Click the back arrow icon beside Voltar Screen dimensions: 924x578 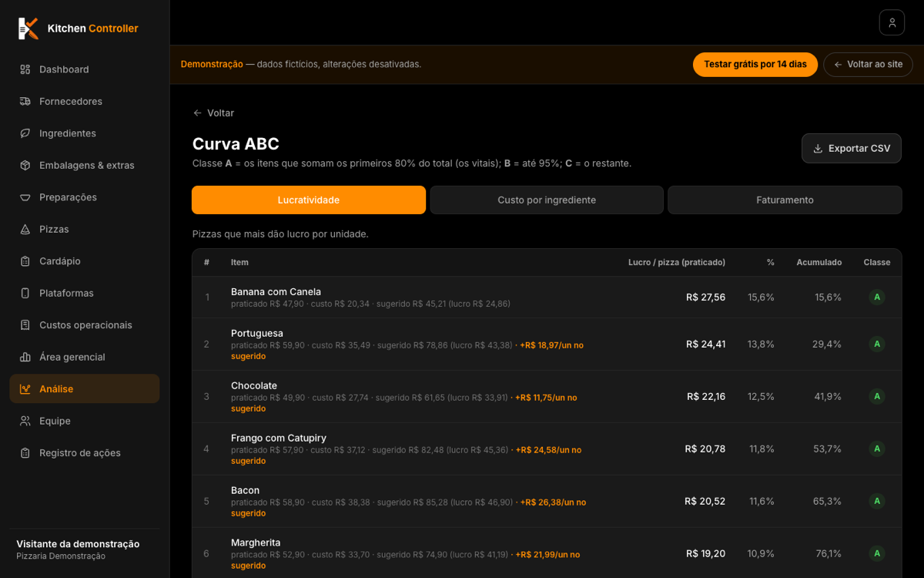(198, 113)
